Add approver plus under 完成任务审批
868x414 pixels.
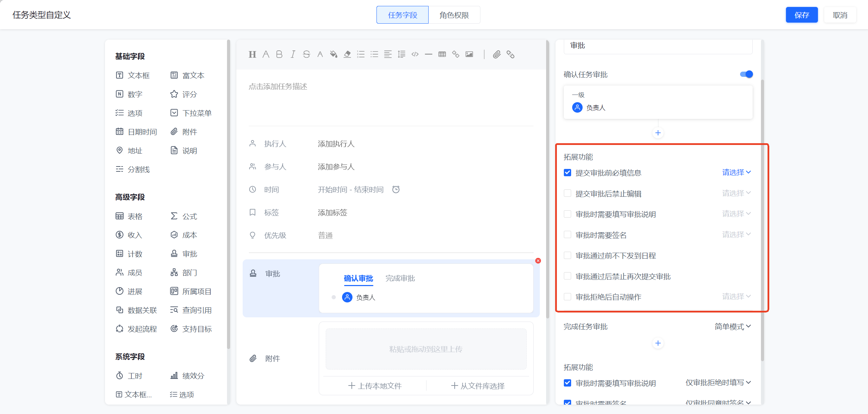[658, 343]
